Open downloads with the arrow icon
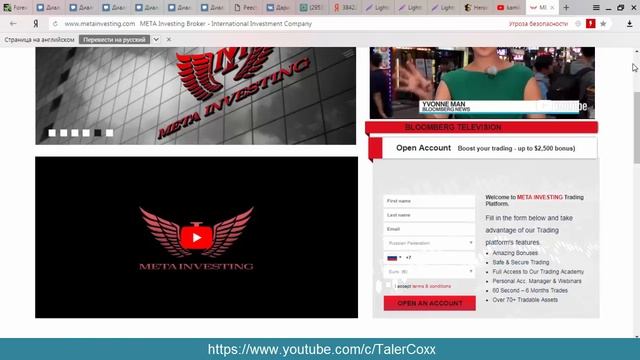640x360 pixels. pyautogui.click(x=629, y=24)
